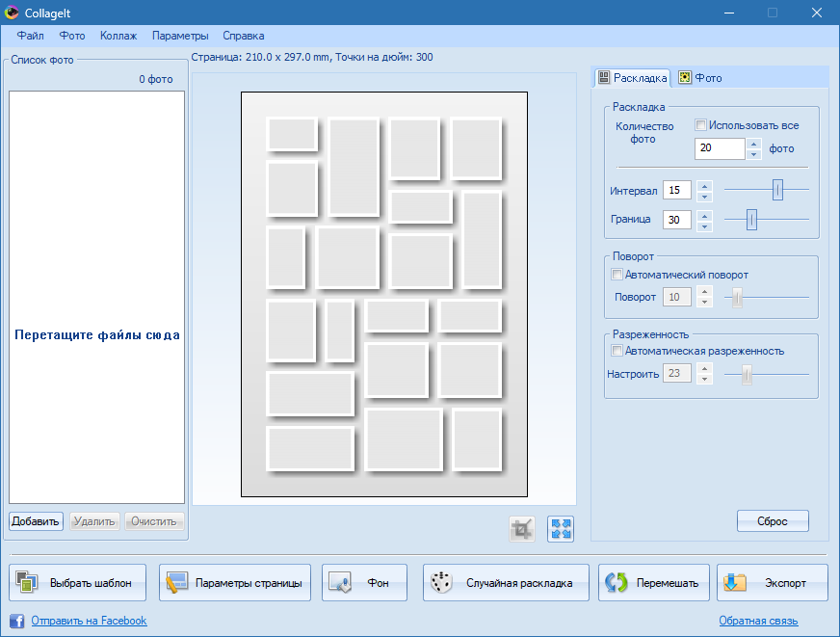Click the tall right-edge collage placeholder
Viewport: 840px width, 637px height.
482,241
